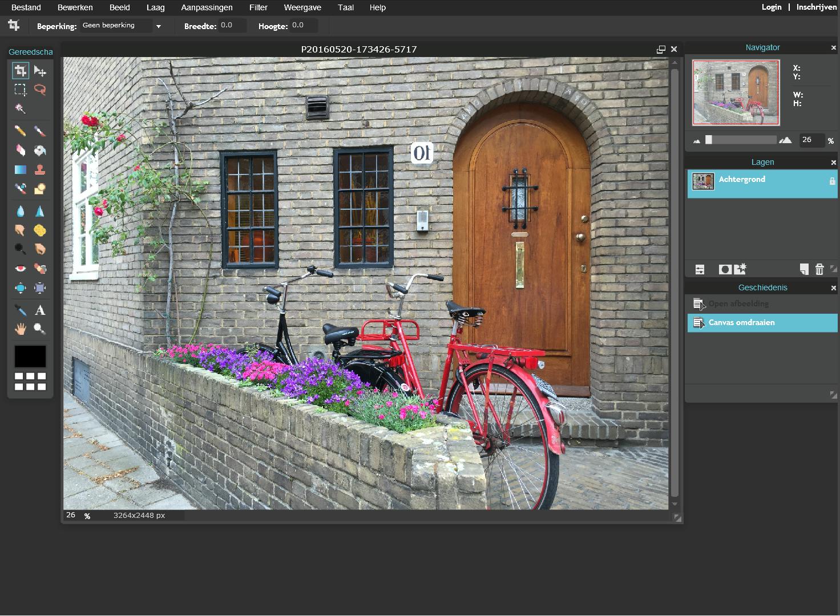Select the Pencil tool
This screenshot has height=616, width=840.
click(x=20, y=131)
